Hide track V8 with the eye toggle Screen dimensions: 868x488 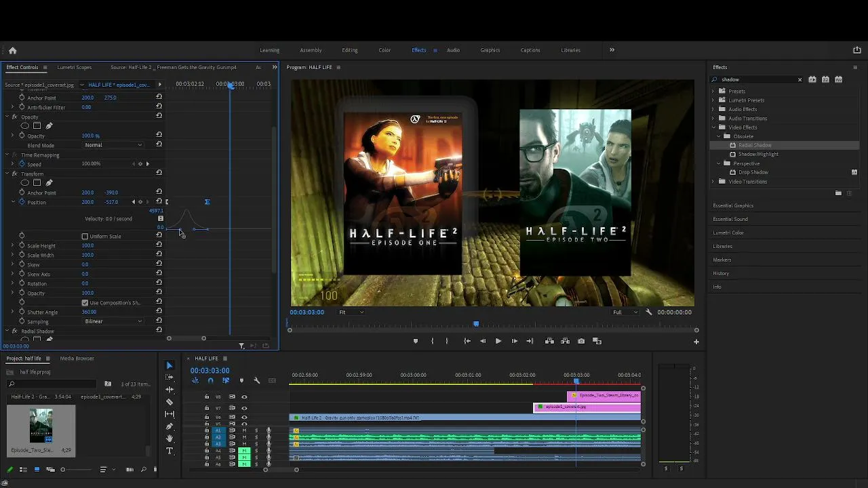tap(244, 397)
